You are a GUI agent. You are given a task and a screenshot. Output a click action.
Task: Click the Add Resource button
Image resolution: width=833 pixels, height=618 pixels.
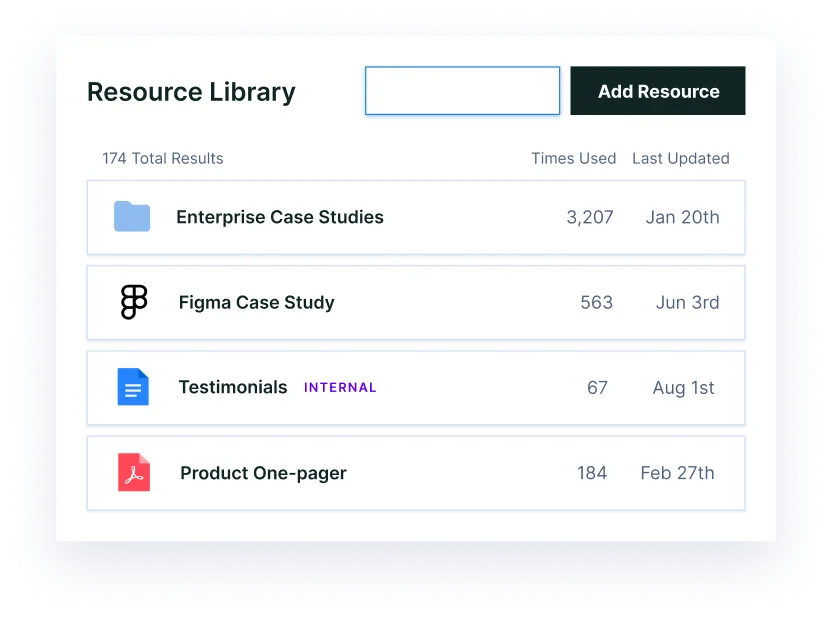pos(658,91)
